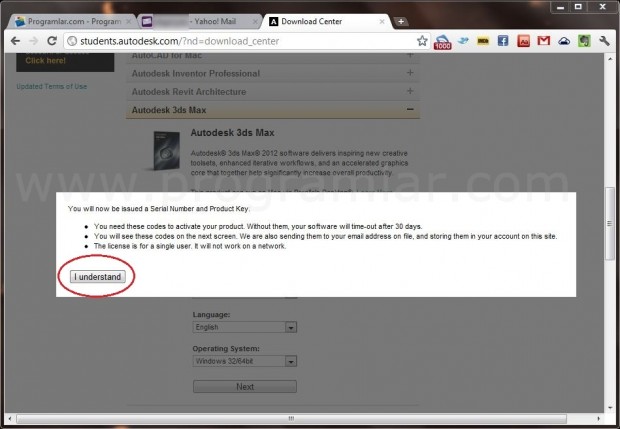Click the horizontal scrollbar thumb
Screen dimensions: 620x429
click(291, 418)
